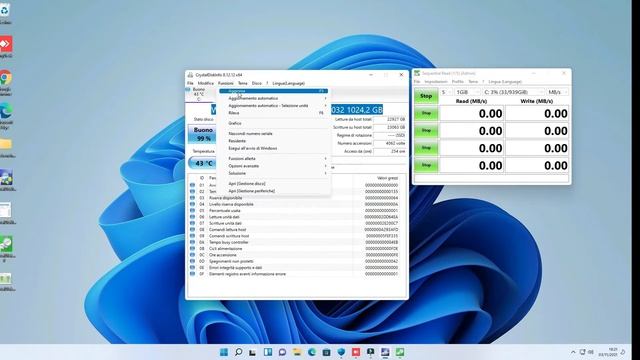The width and height of the screenshot is (640, 360).
Task: Click the Valori grezzi column header
Action: tap(387, 178)
